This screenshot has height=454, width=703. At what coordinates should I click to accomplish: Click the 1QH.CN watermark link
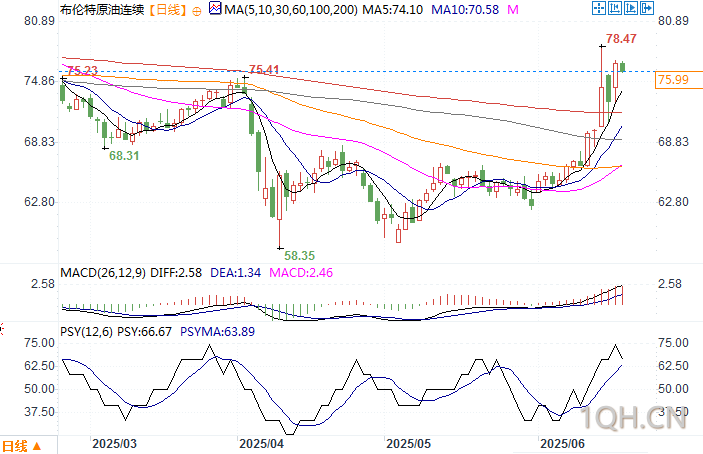point(634,419)
